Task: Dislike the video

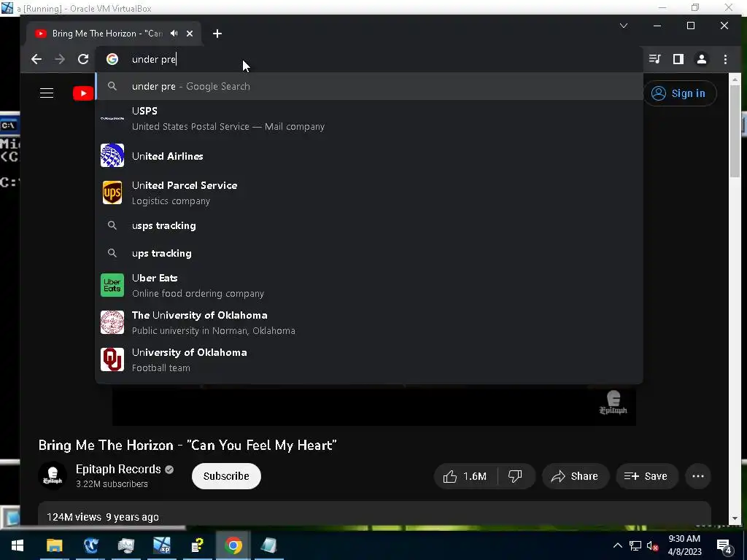Action: click(x=516, y=476)
